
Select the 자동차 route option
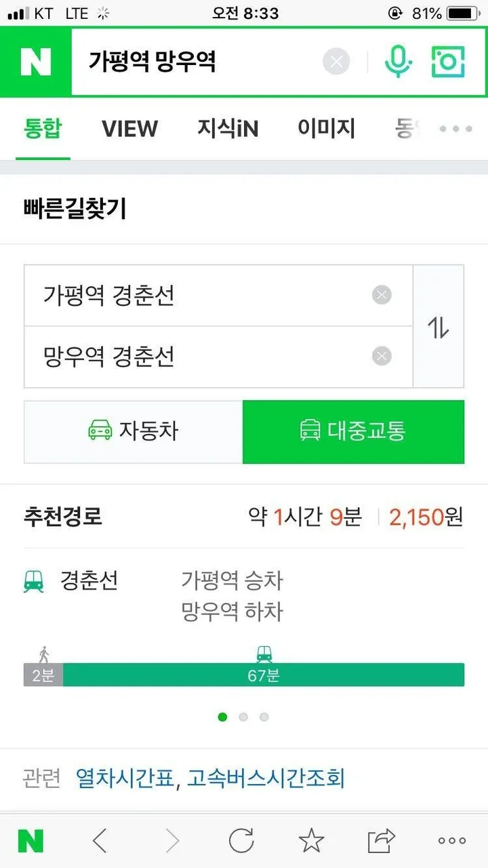pos(134,431)
